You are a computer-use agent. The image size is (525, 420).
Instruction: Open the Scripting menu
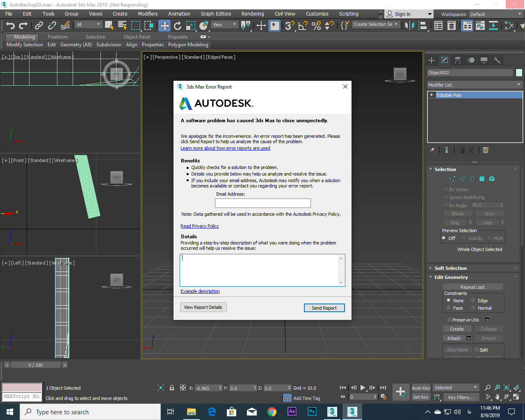click(349, 14)
